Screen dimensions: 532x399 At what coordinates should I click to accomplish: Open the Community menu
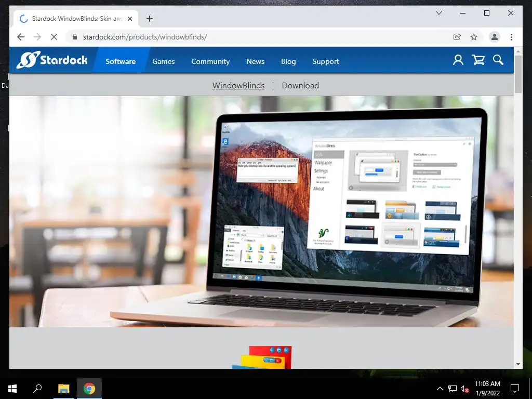click(210, 61)
